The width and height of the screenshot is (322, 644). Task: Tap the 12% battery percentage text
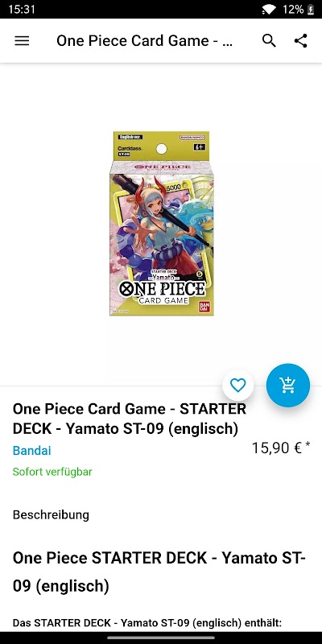pos(293,9)
